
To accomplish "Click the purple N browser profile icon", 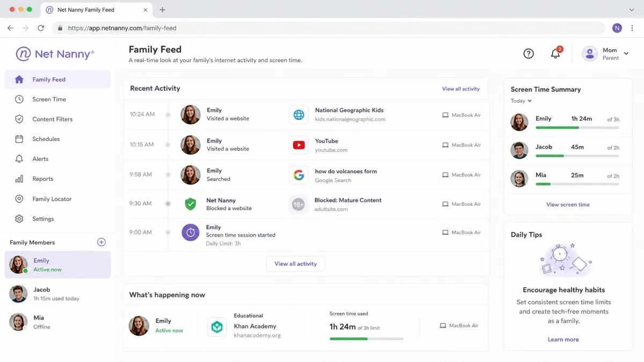I will click(x=617, y=28).
